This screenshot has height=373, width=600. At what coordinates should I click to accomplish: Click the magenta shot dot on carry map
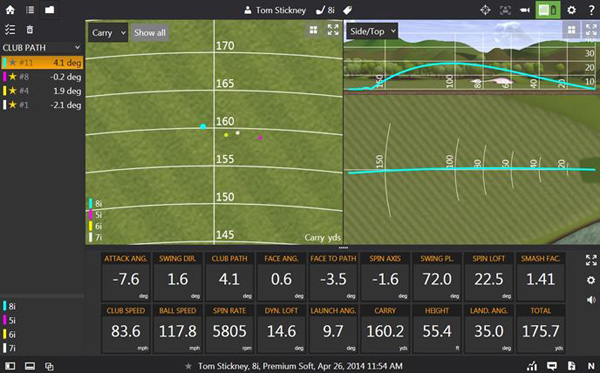click(260, 137)
